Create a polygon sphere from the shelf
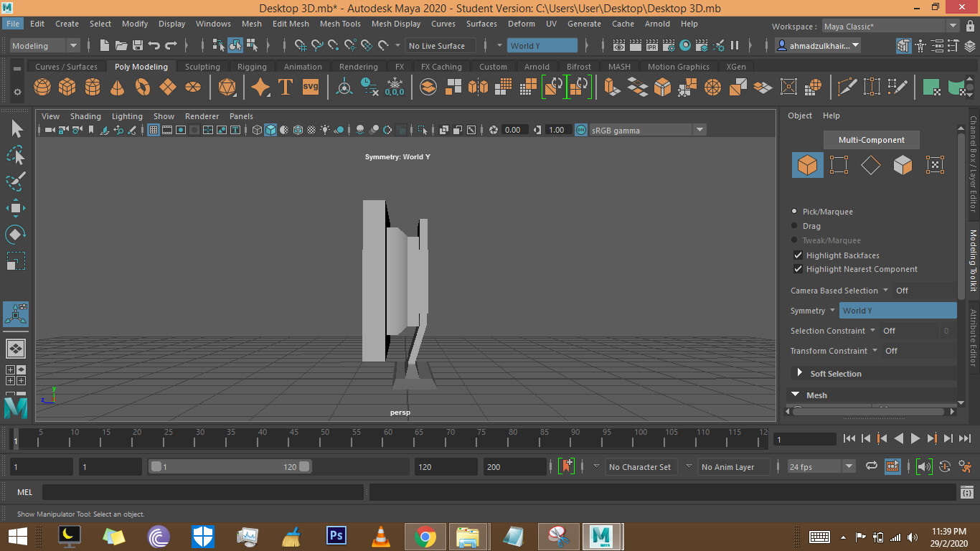 point(42,88)
